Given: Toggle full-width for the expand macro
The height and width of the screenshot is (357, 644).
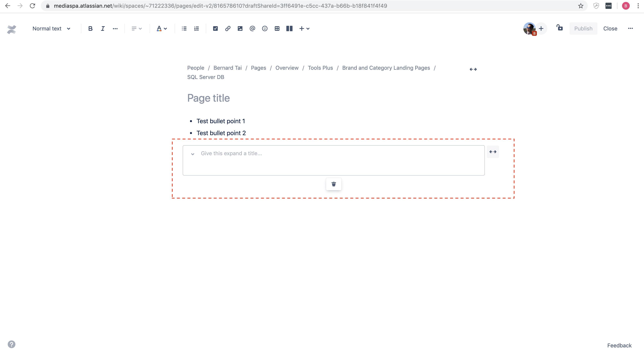Looking at the screenshot, I should pyautogui.click(x=493, y=152).
